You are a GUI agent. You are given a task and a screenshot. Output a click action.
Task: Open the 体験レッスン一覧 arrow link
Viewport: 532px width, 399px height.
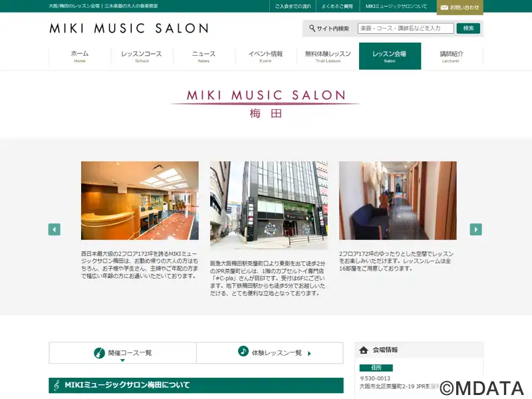(x=309, y=353)
